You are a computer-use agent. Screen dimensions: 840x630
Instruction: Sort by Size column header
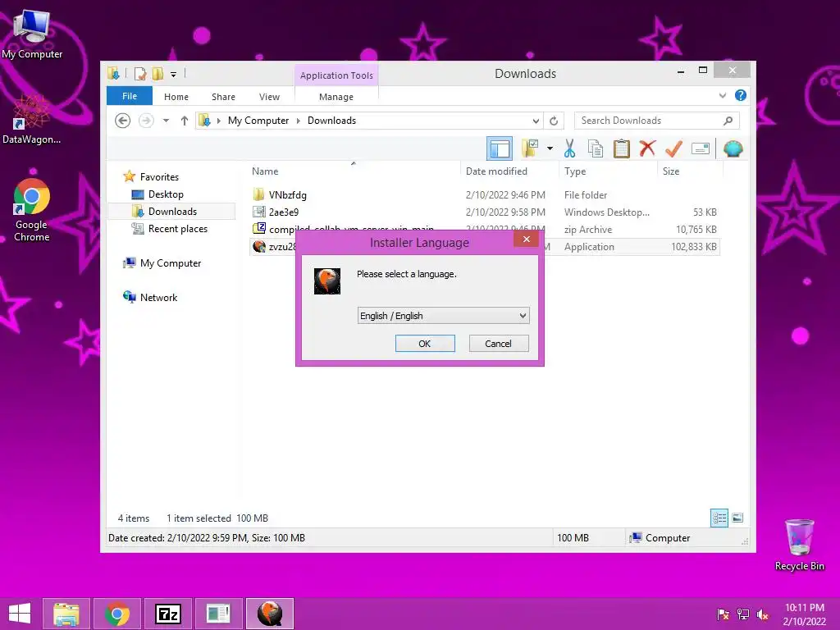point(671,171)
